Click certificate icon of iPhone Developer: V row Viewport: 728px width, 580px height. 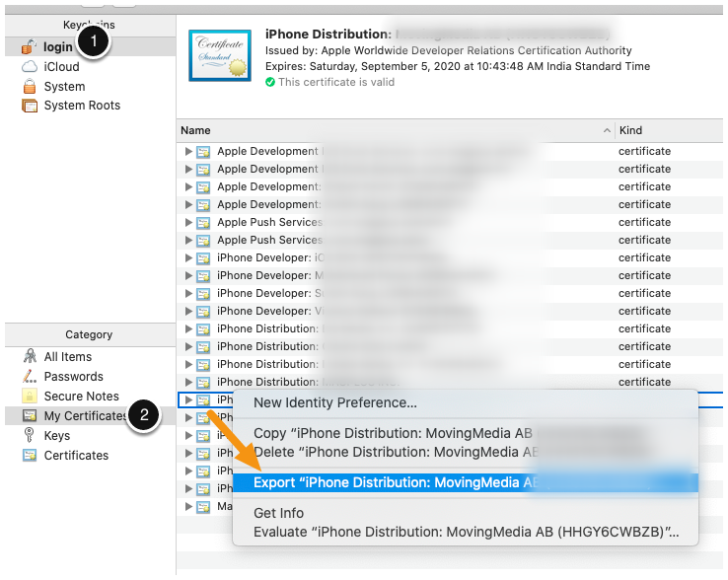tap(203, 311)
